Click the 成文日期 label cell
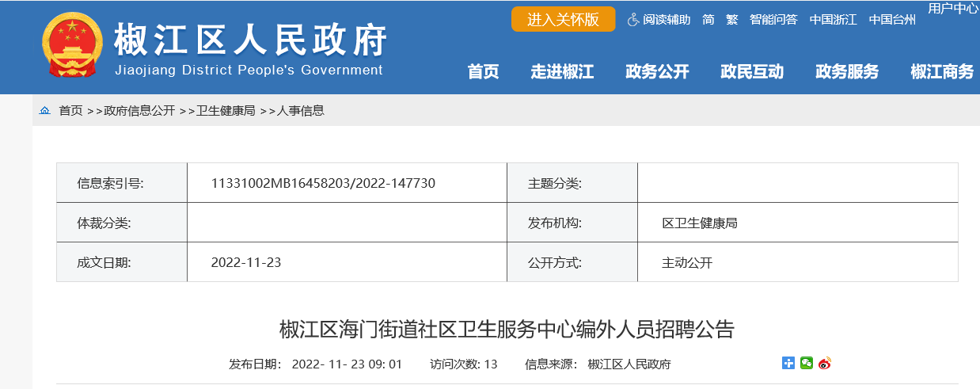The image size is (980, 389). [x=122, y=262]
